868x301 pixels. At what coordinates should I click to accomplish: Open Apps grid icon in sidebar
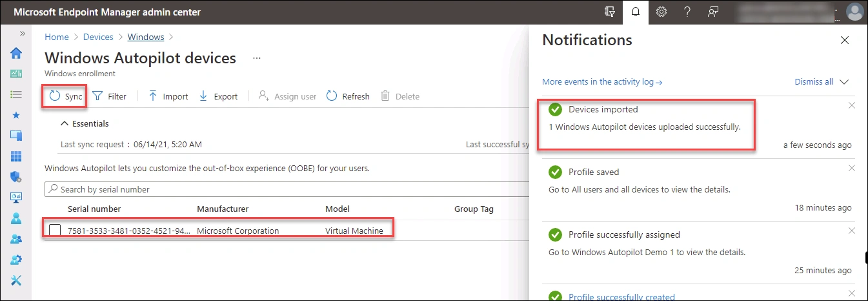(16, 156)
